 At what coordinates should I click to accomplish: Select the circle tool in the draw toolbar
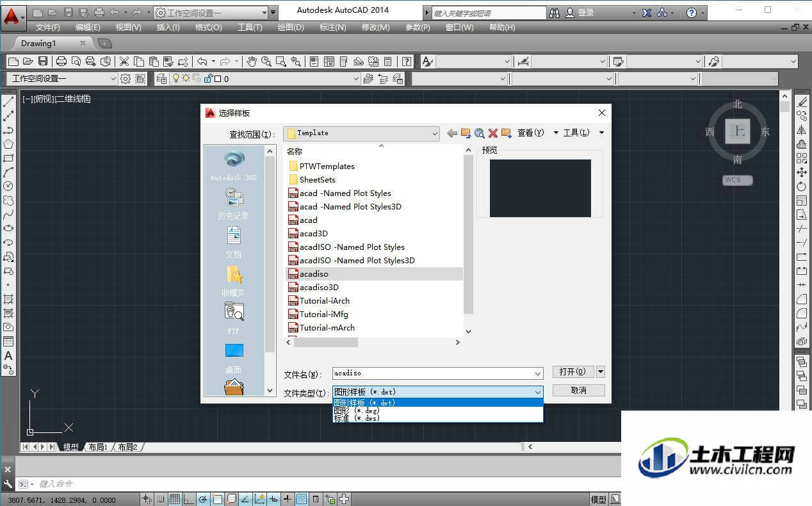(8, 186)
